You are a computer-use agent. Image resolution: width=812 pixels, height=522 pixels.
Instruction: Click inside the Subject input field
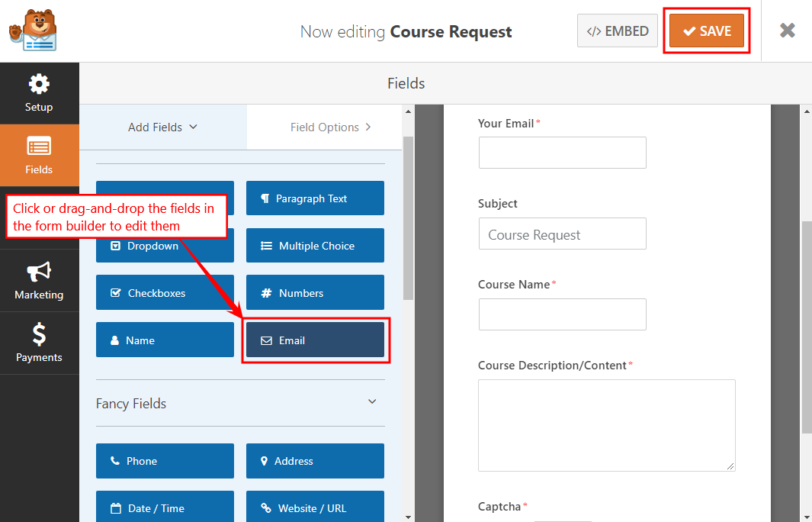tap(562, 234)
